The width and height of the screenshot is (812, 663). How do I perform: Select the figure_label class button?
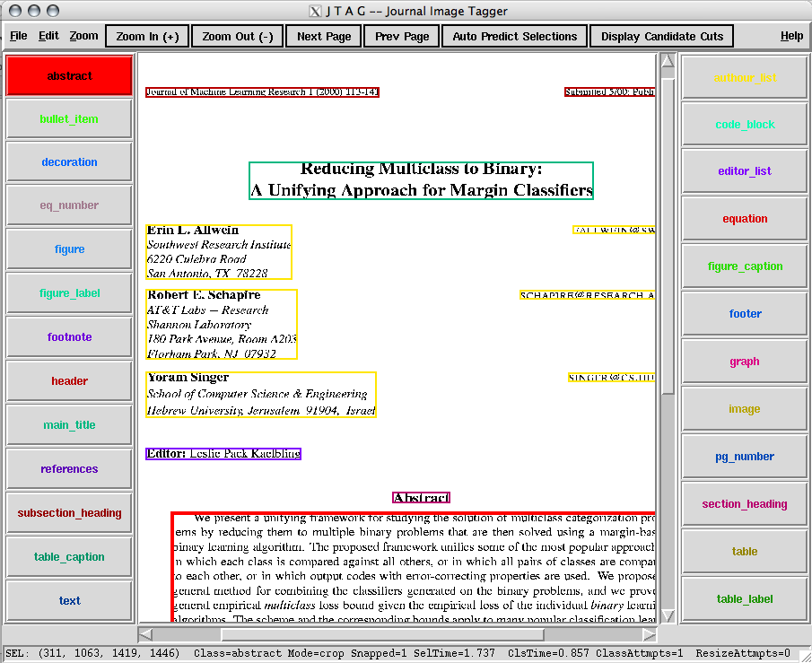point(69,293)
